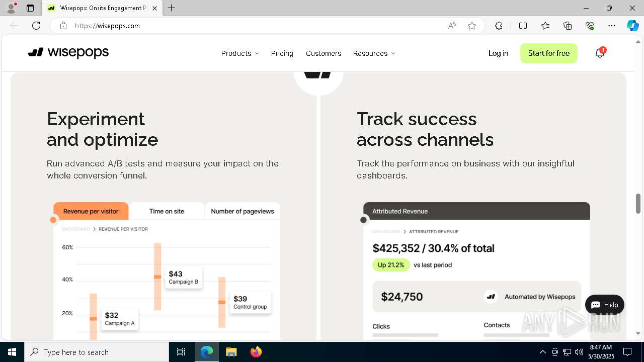Open Edge Settings and more menu
Image resolution: width=644 pixels, height=362 pixels.
click(612, 26)
